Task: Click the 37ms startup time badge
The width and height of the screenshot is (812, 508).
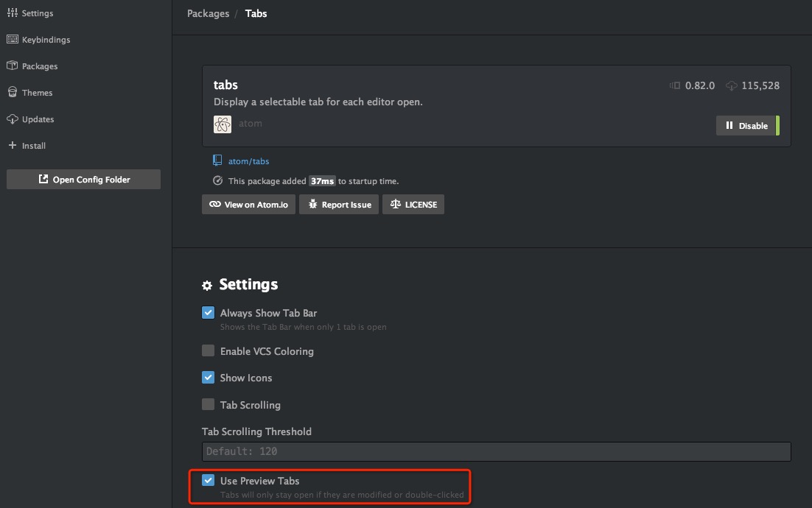Action: (x=322, y=180)
